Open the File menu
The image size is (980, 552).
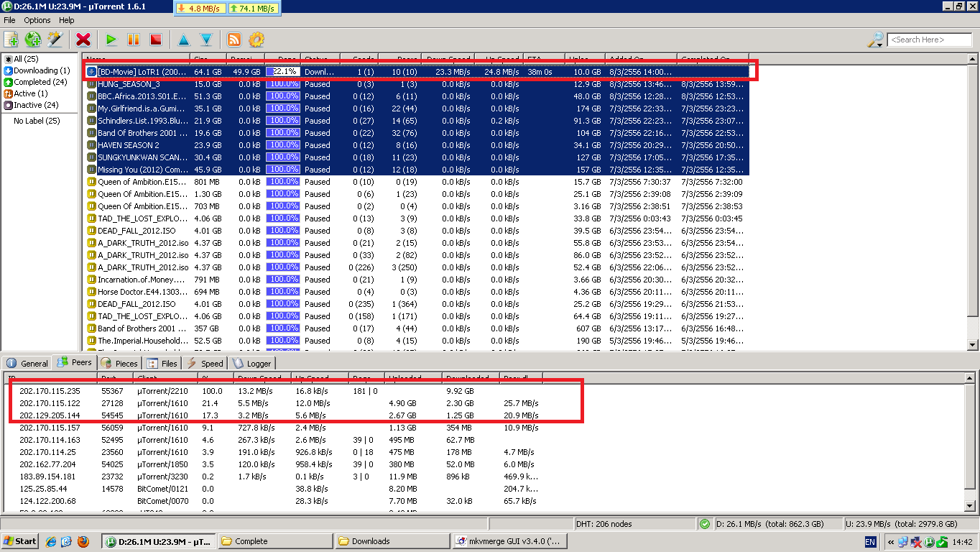9,20
